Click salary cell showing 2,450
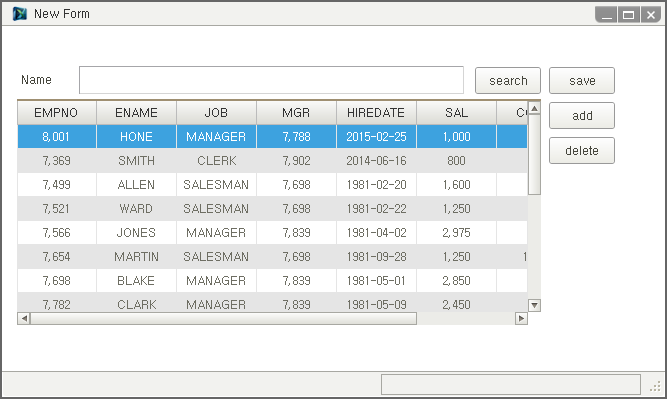This screenshot has width=667, height=399. (456, 303)
